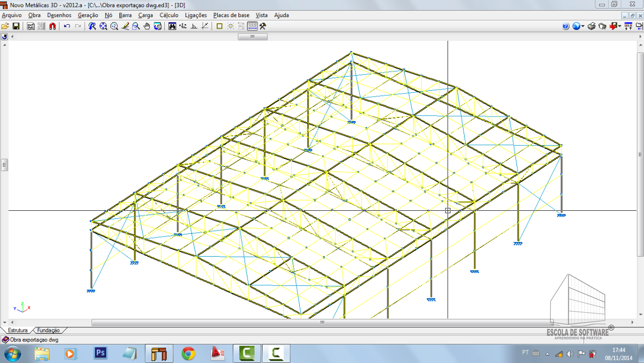Image resolution: width=644 pixels, height=363 pixels.
Task: Open the hammer and wrench tools icon
Action: [263, 26]
